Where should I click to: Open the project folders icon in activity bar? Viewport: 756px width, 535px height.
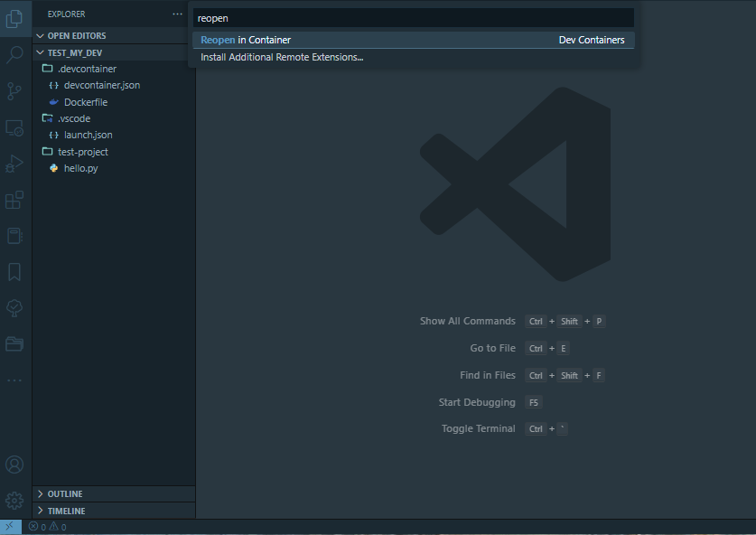coord(14,344)
